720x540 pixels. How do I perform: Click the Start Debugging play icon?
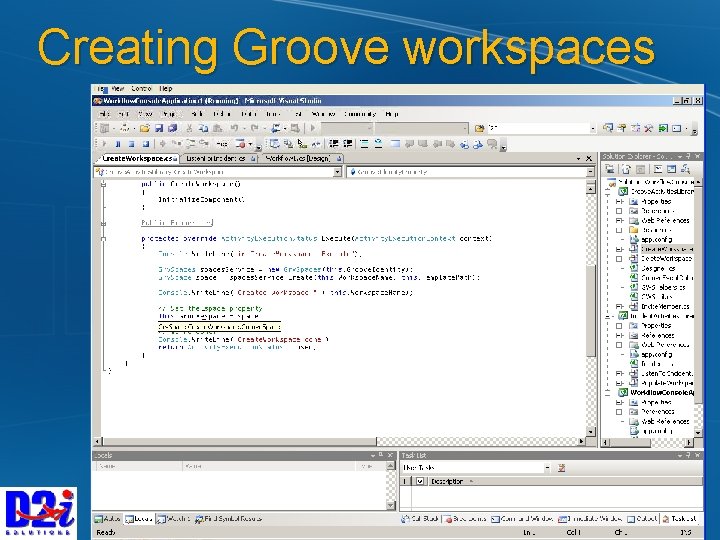[x=313, y=128]
